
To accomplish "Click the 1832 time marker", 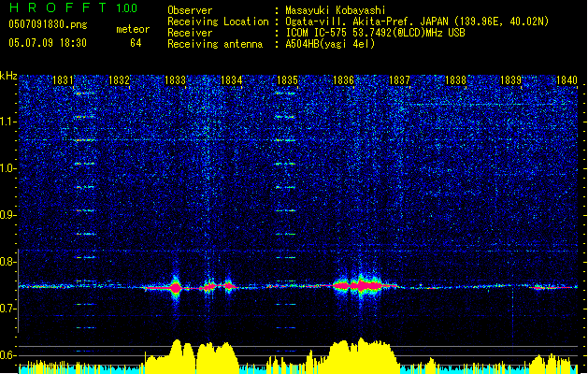I will pyautogui.click(x=119, y=80).
